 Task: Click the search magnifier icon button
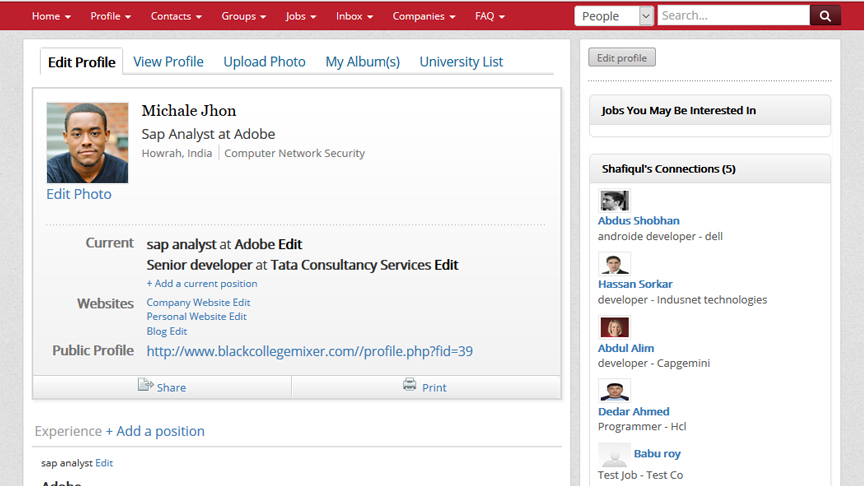pyautogui.click(x=825, y=16)
